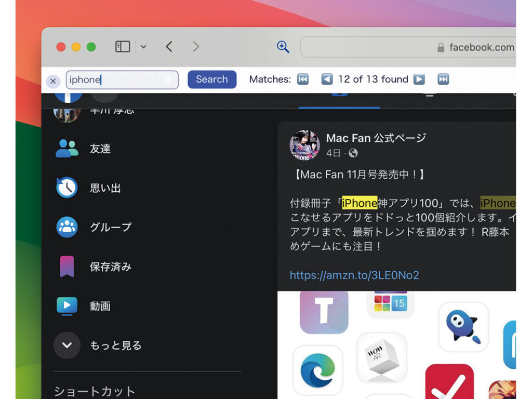
Task: Click the Microsoft Edge app icon in image
Action: pyautogui.click(x=317, y=370)
